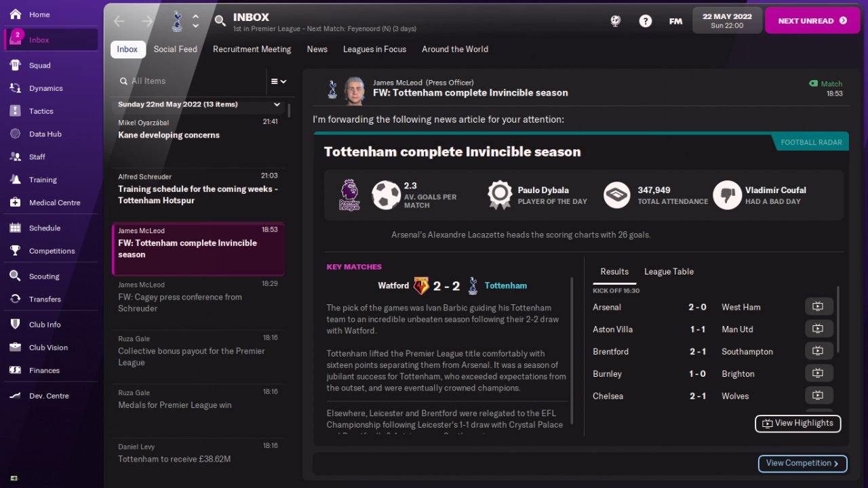Watch highlights for Arsenal v West Ham

tap(818, 307)
